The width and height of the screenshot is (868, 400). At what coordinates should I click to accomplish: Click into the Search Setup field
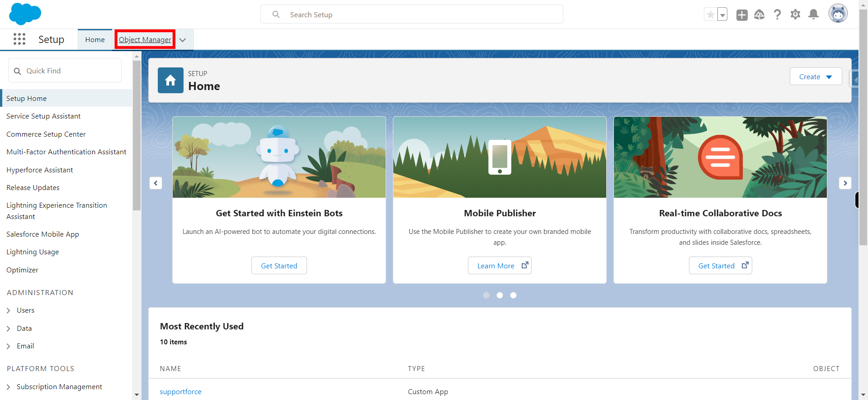(411, 14)
